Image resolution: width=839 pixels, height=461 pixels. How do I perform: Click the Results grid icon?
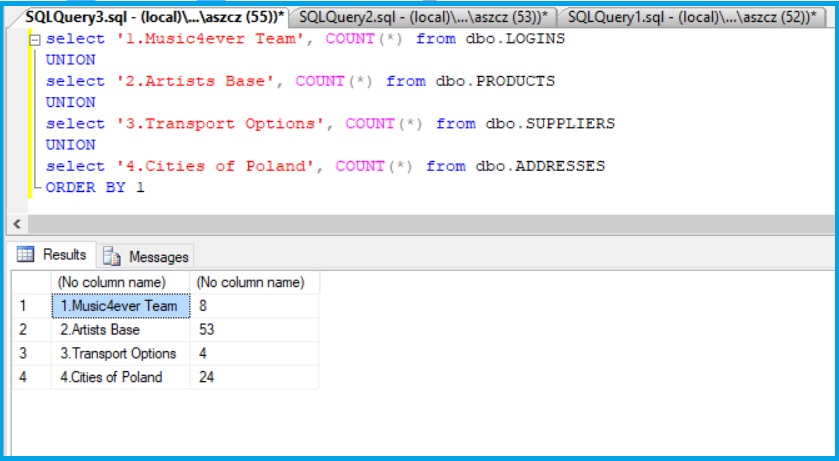25,255
